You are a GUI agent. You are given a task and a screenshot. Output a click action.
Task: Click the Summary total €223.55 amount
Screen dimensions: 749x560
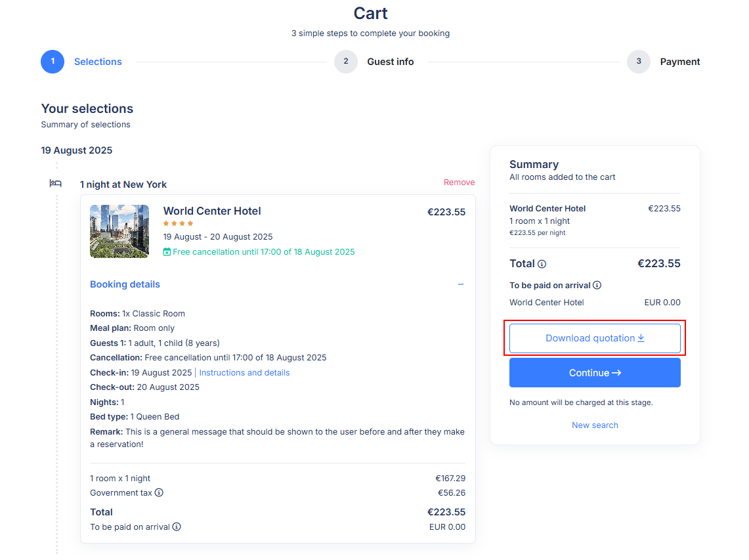point(658,264)
